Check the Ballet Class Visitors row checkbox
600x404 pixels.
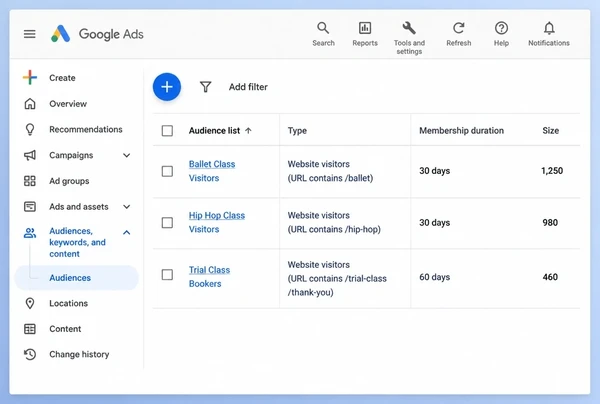click(x=167, y=171)
